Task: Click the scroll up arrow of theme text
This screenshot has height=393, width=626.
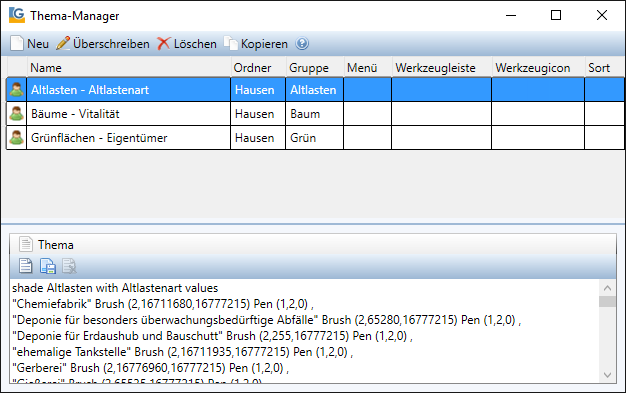Action: tap(607, 288)
